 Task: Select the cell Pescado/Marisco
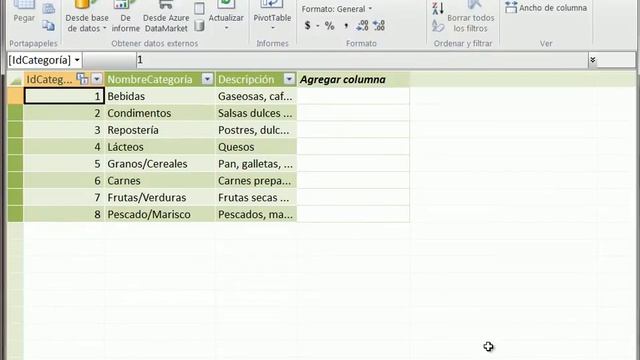point(160,214)
